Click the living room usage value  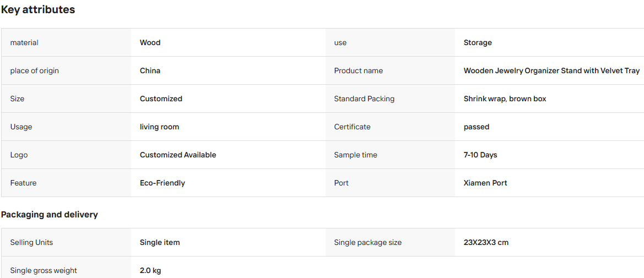[159, 127]
